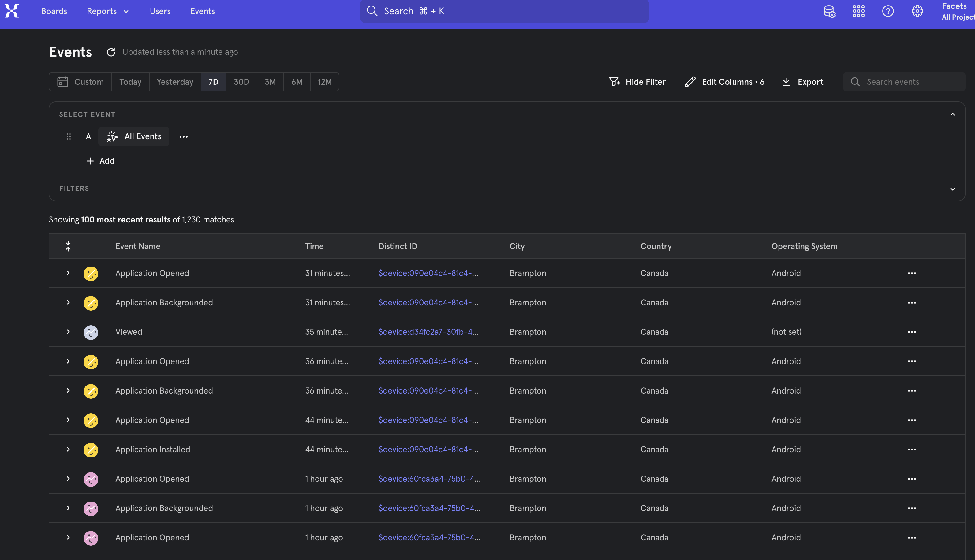Go to the Users tab

coord(160,11)
